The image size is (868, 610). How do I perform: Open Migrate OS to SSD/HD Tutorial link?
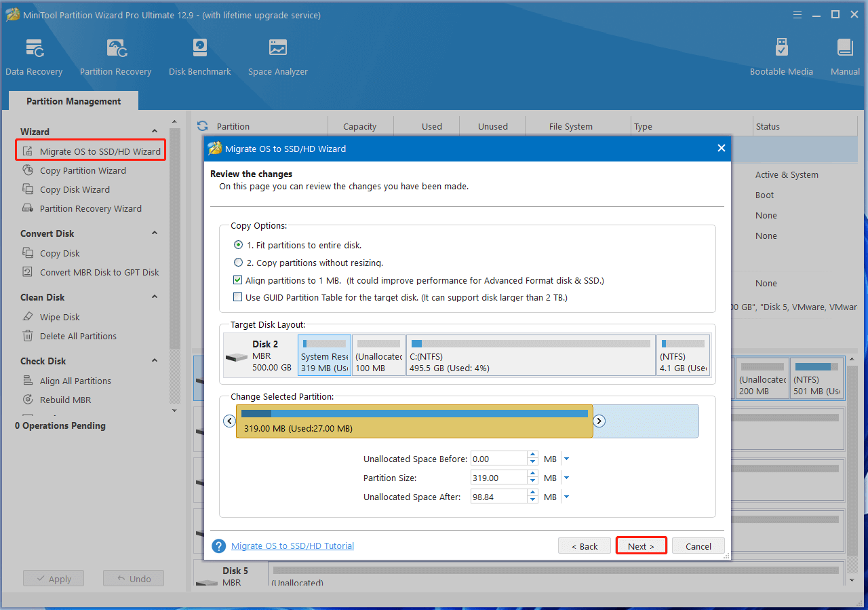pos(292,546)
